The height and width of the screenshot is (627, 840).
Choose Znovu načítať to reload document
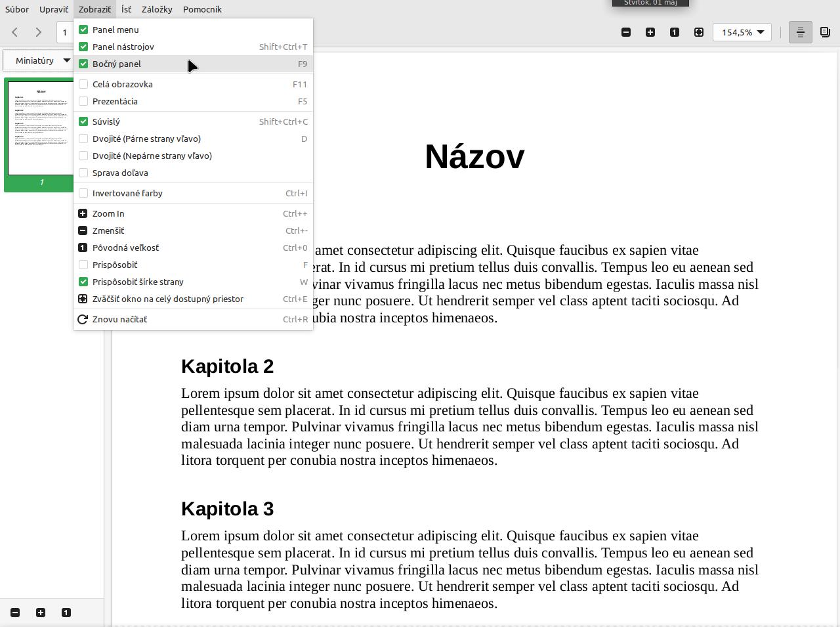pos(193,319)
